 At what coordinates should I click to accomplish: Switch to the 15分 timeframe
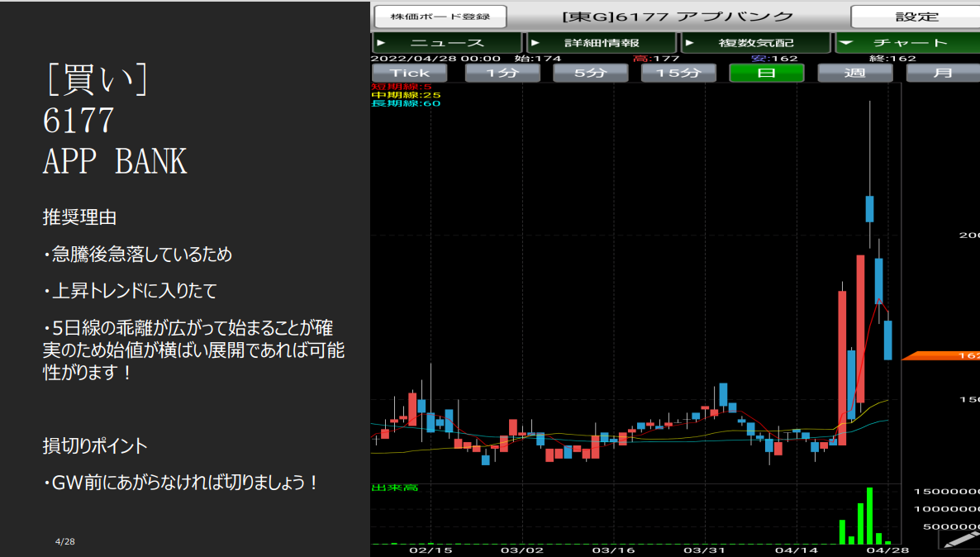coord(678,73)
